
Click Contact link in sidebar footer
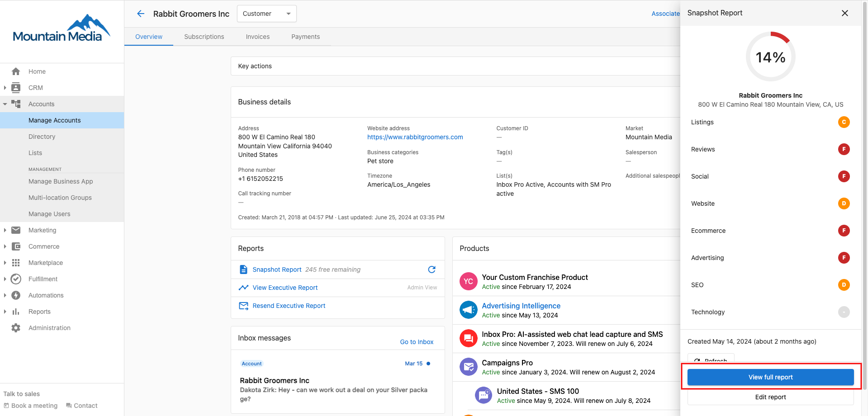point(81,406)
